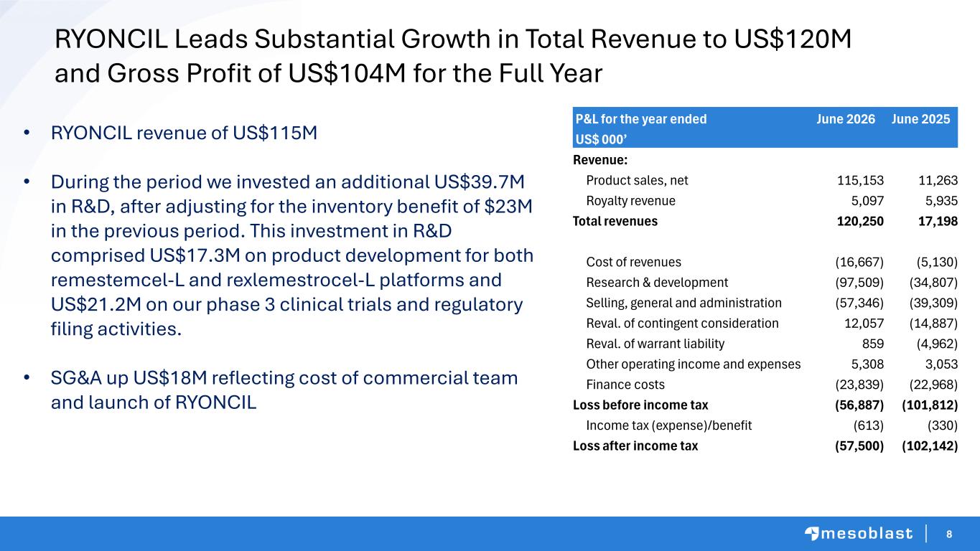The height and width of the screenshot is (551, 980).
Task: Select the product sales value 11,263
Action: tap(938, 181)
